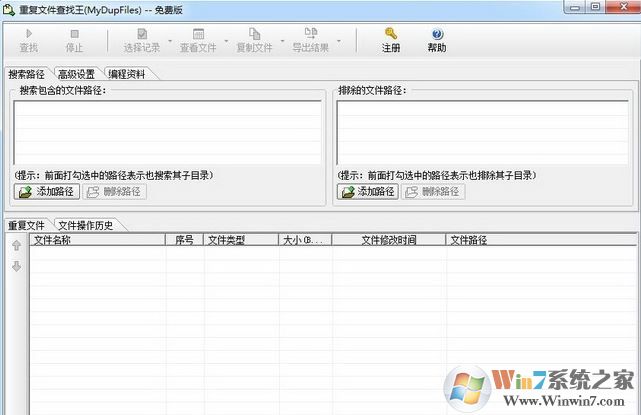This screenshot has height=415, width=641.
Task: Switch to the 编程资料 tab
Action: [x=127, y=74]
